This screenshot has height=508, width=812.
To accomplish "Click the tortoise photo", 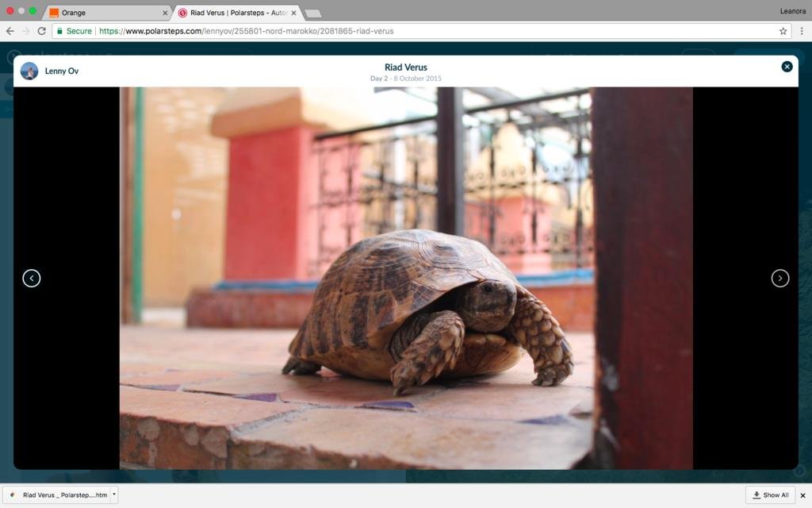I will tap(406, 279).
